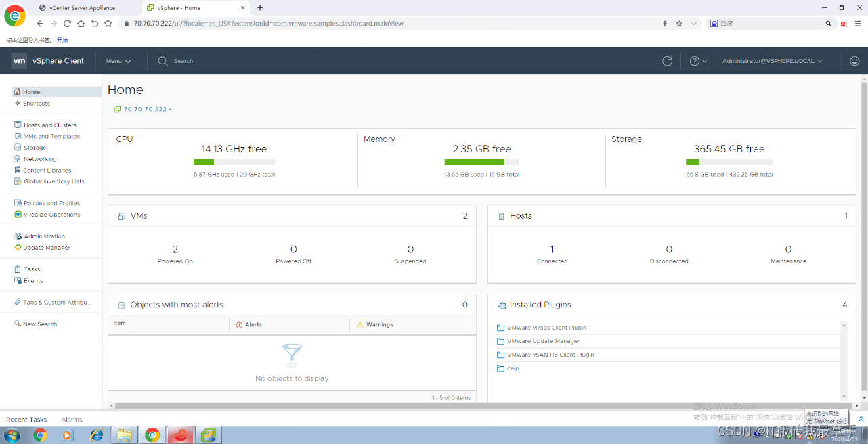Open the Menu dropdown
The image size is (868, 444).
coord(118,61)
